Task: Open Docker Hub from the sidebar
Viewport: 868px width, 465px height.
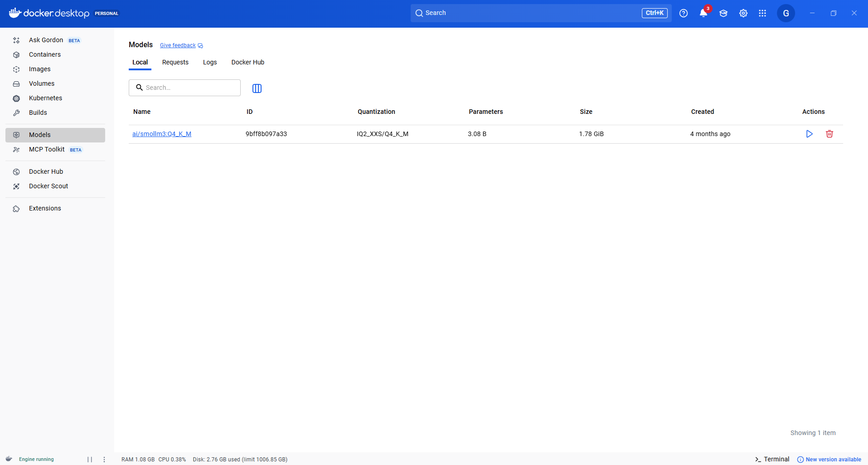Action: (55, 171)
